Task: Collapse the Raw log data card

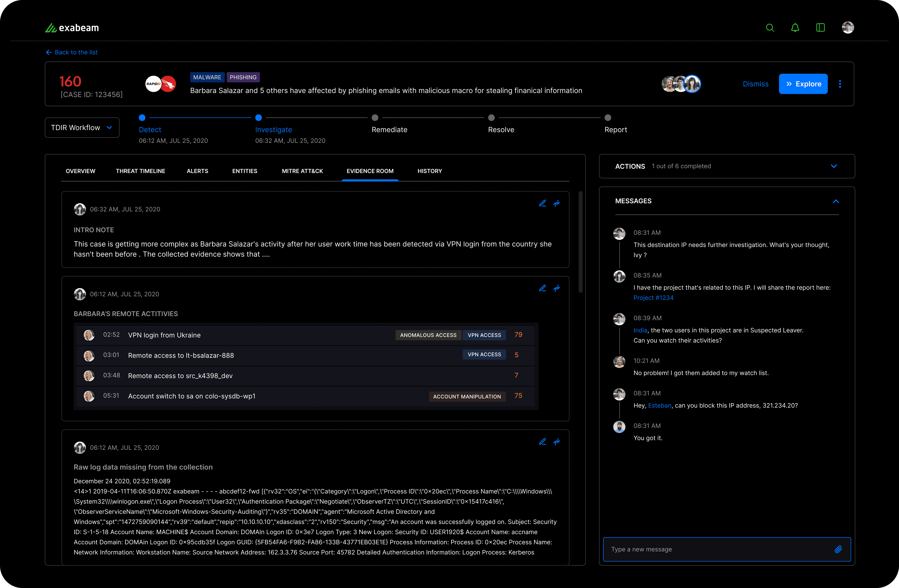Action: click(x=557, y=442)
